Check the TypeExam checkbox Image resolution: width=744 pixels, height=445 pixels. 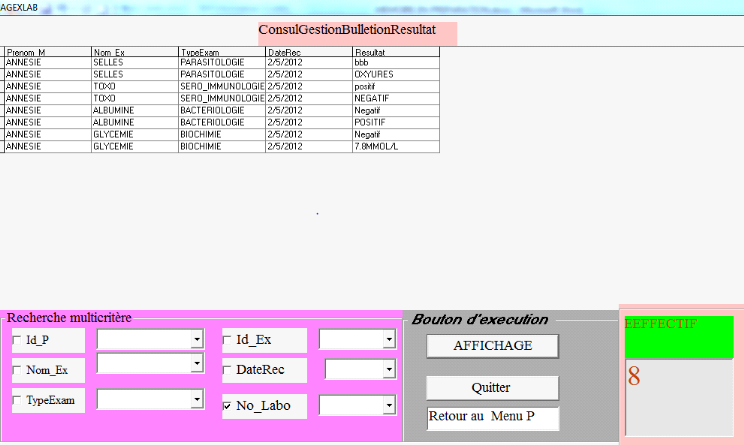click(x=17, y=401)
